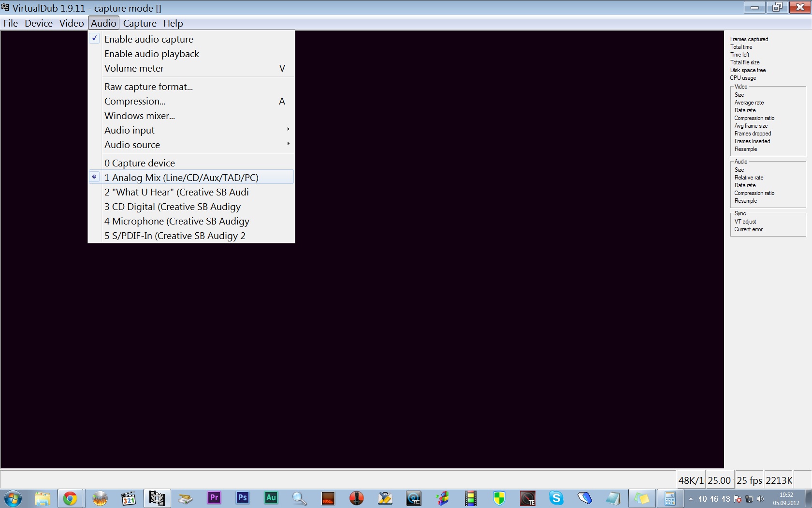Open the blue TE disc app icon
This screenshot has height=508, width=812.
[414, 498]
